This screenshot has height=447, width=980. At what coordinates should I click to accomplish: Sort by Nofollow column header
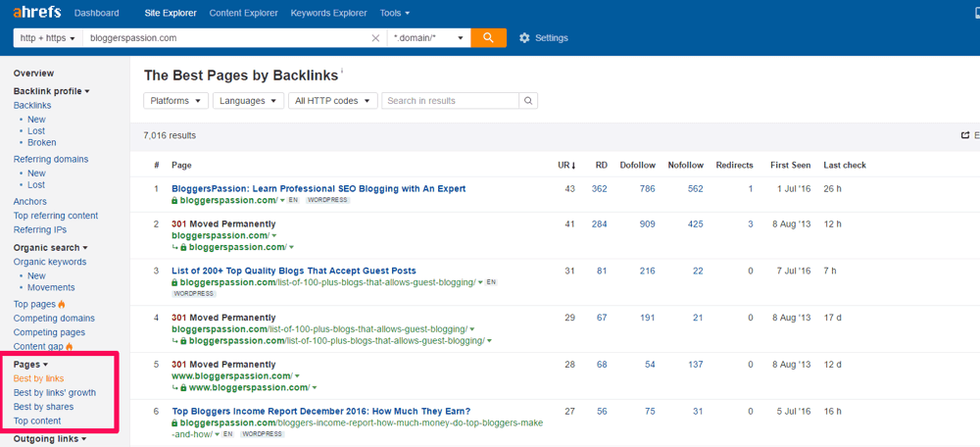click(686, 165)
